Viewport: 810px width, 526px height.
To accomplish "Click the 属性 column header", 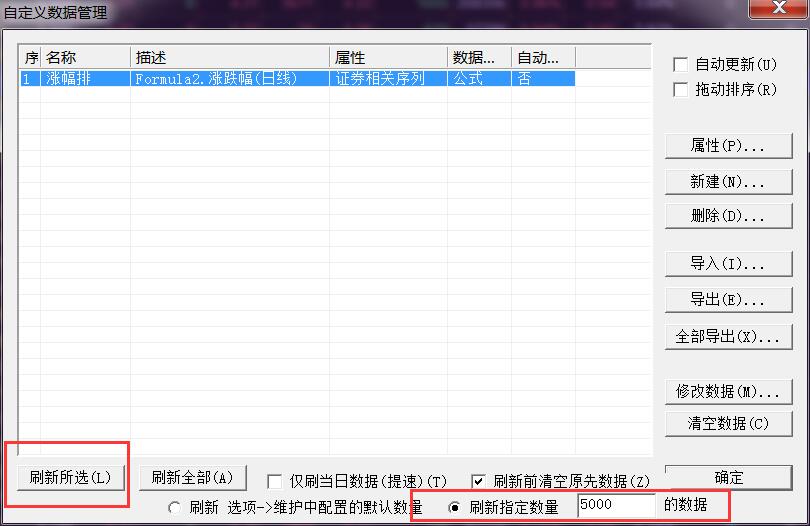I will pos(388,57).
